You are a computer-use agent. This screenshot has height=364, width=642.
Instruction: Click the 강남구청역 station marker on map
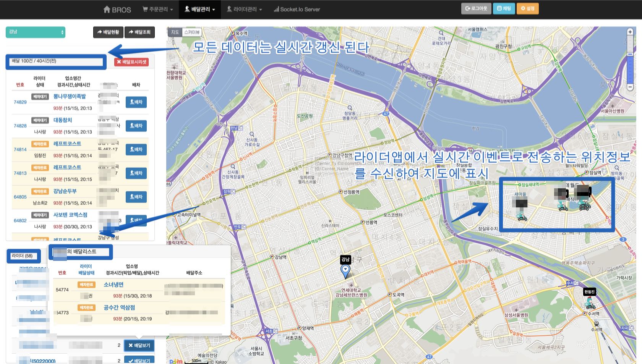click(x=330, y=155)
